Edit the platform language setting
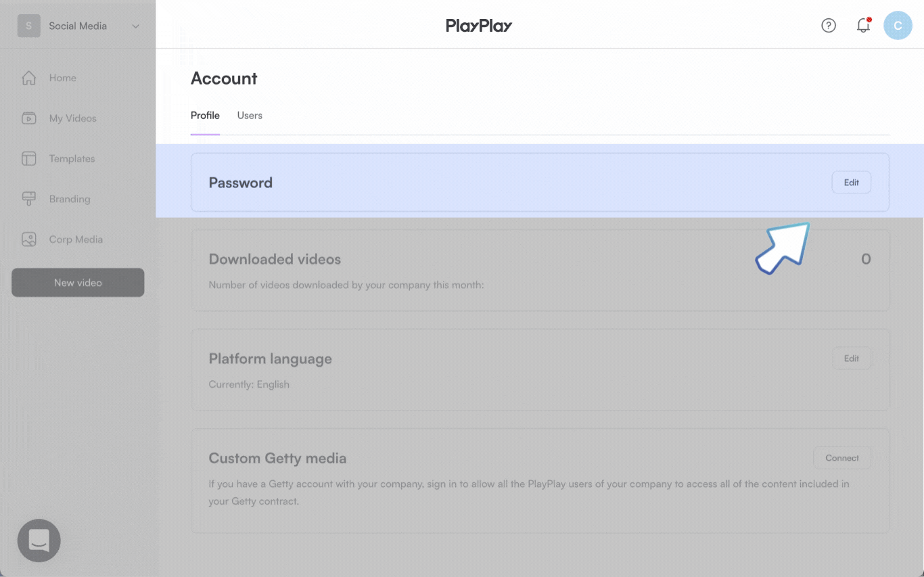Viewport: 924px width, 577px height. [852, 358]
